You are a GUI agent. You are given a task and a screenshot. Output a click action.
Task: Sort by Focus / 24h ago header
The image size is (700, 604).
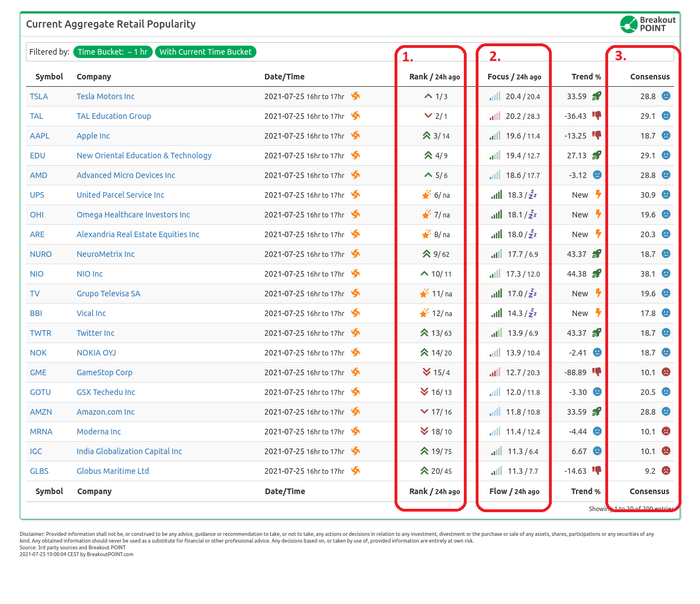tap(514, 77)
